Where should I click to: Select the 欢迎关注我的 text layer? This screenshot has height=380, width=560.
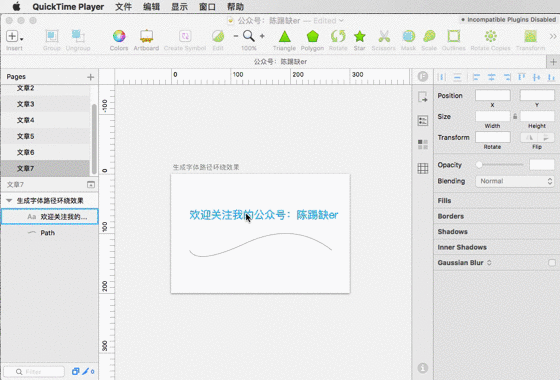[x=50, y=216]
